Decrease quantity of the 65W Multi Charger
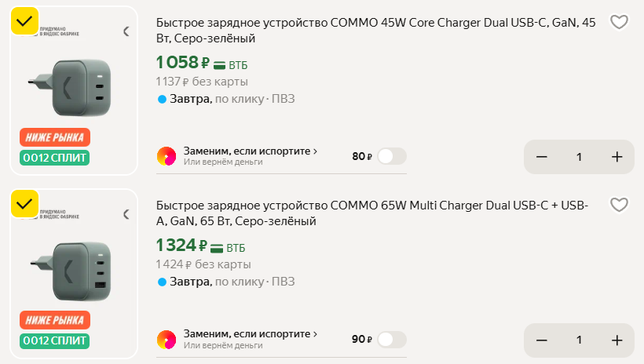This screenshot has width=644, height=364. coord(542,340)
